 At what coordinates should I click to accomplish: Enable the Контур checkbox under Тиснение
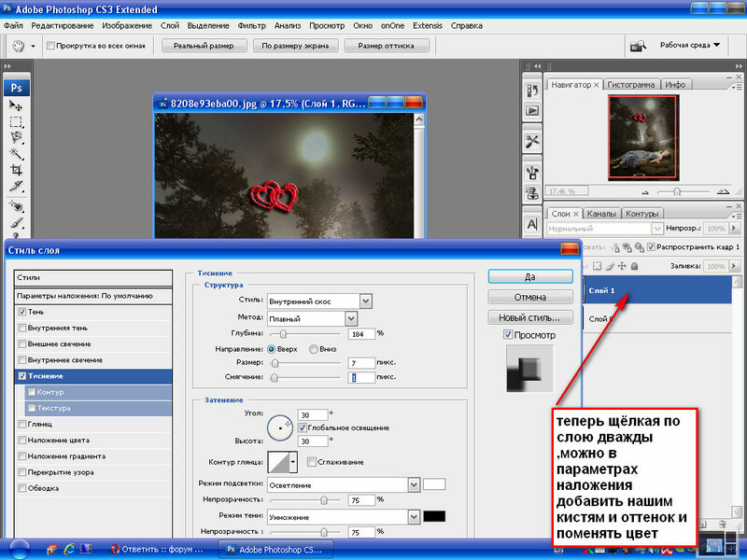[x=33, y=392]
